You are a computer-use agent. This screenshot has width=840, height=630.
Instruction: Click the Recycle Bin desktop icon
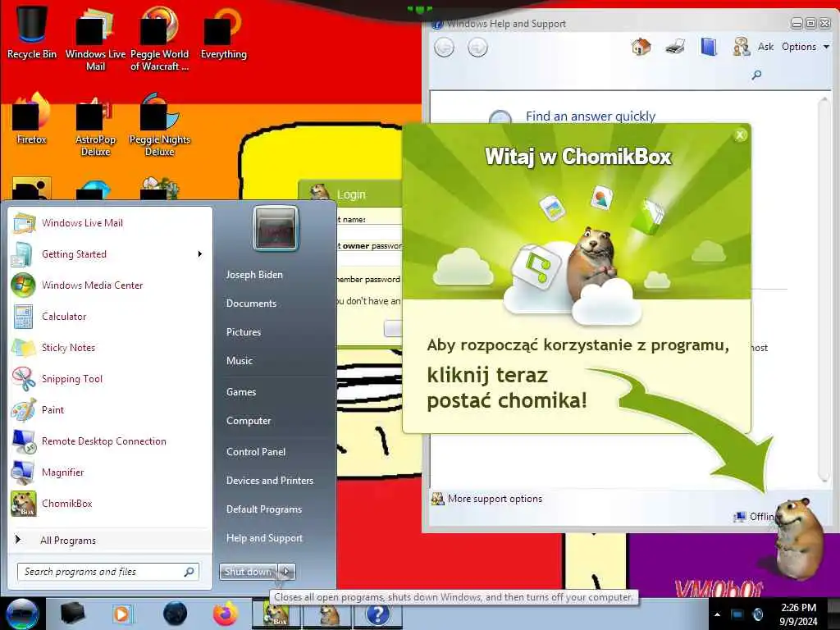[32, 32]
